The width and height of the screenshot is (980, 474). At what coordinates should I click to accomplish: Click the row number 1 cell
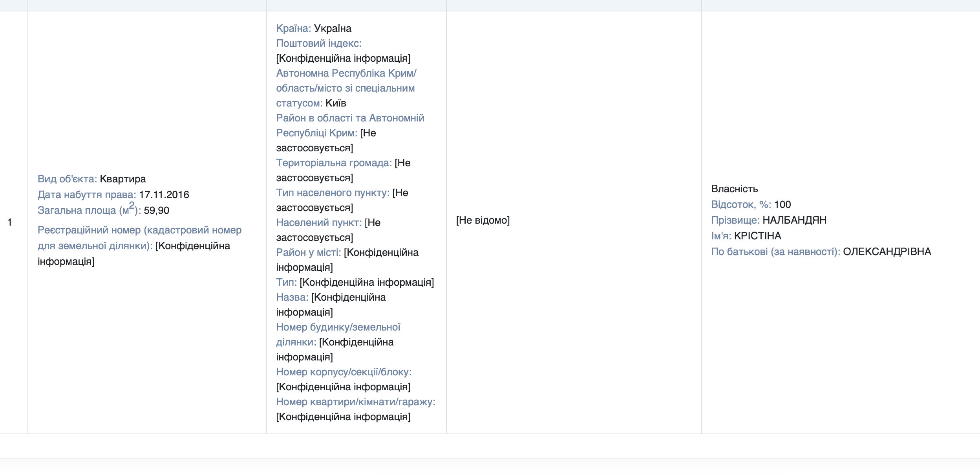point(10,222)
